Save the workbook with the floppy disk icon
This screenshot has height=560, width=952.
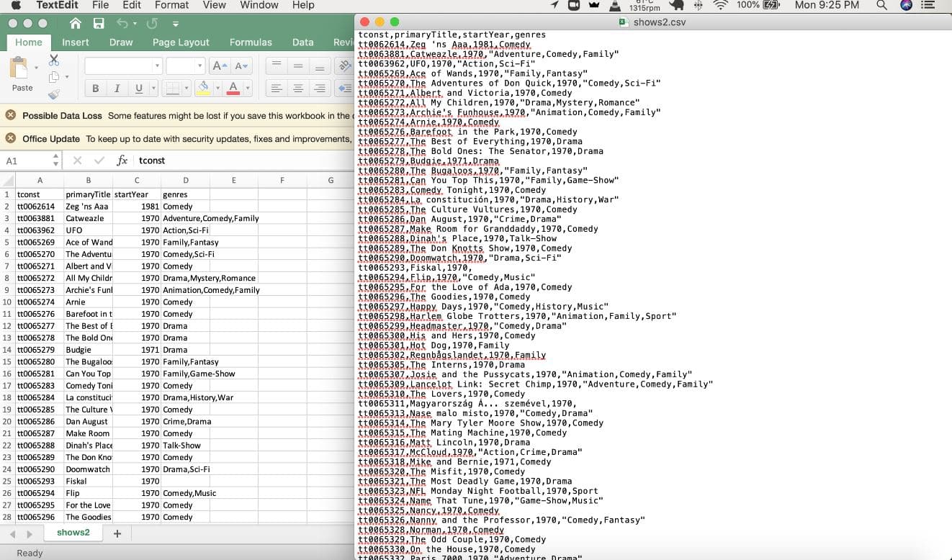click(x=99, y=23)
